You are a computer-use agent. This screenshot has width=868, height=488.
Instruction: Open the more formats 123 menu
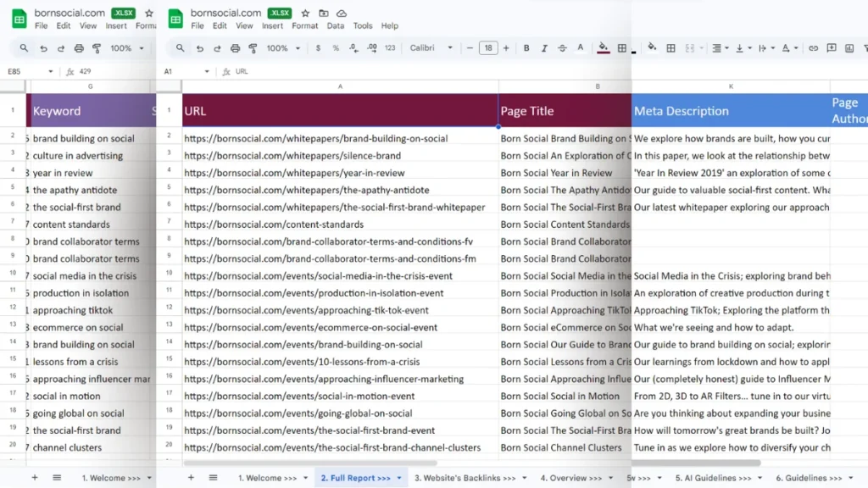pos(390,48)
